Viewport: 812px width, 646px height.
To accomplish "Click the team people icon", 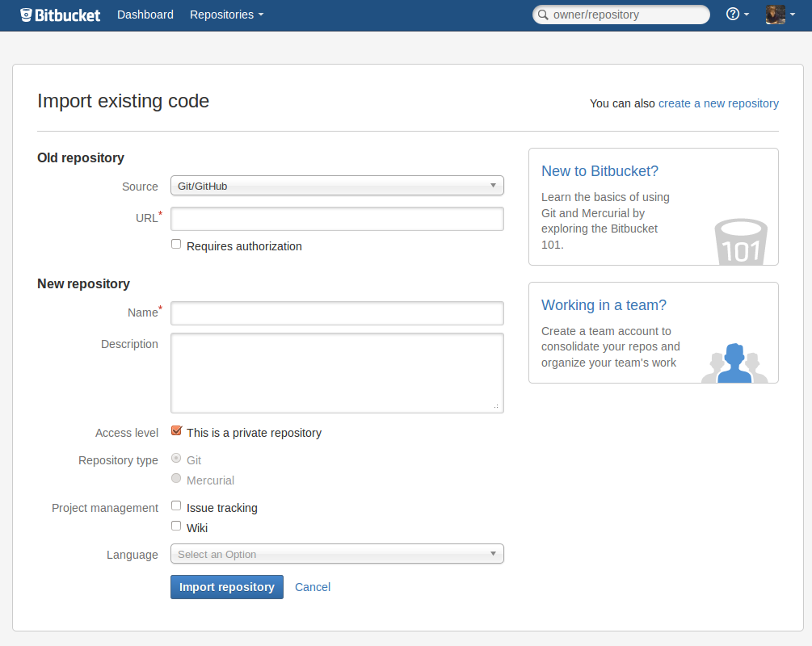I will (734, 363).
